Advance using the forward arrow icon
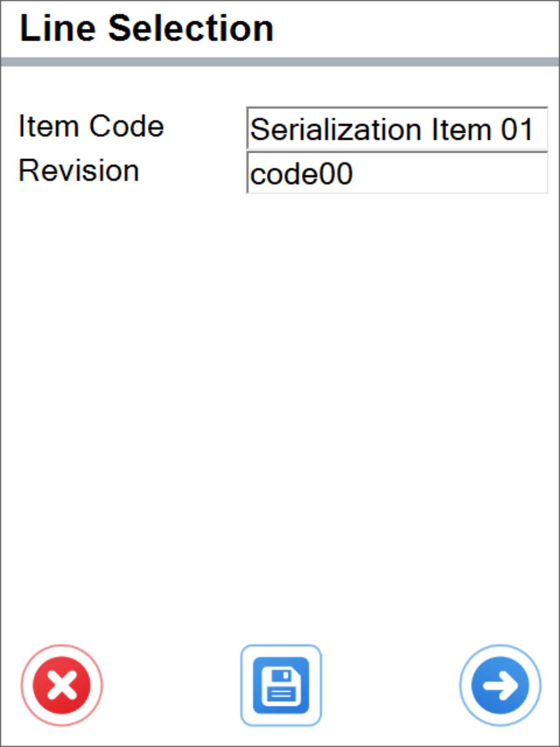This screenshot has width=560, height=747. point(500,685)
